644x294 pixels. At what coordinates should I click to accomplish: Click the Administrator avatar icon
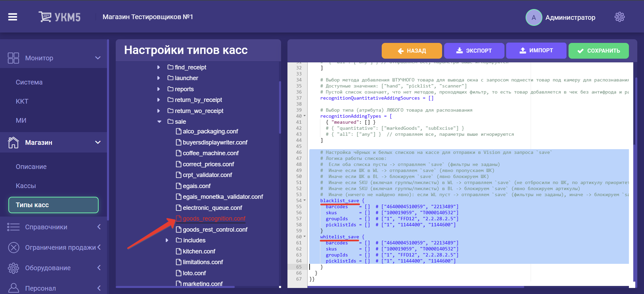[533, 17]
